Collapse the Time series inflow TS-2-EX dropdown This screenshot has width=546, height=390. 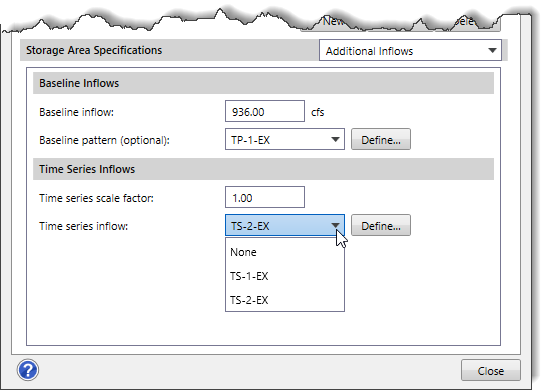coord(284,225)
